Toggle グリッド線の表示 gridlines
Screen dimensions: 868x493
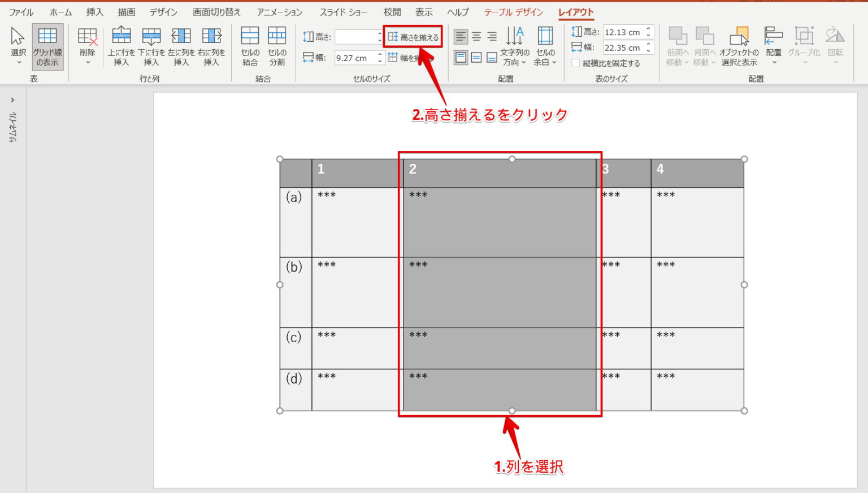click(47, 46)
